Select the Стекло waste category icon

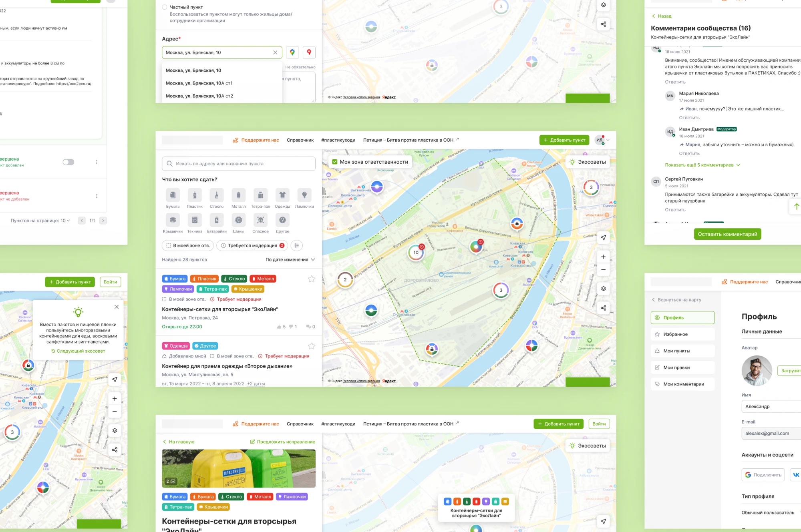tap(217, 195)
